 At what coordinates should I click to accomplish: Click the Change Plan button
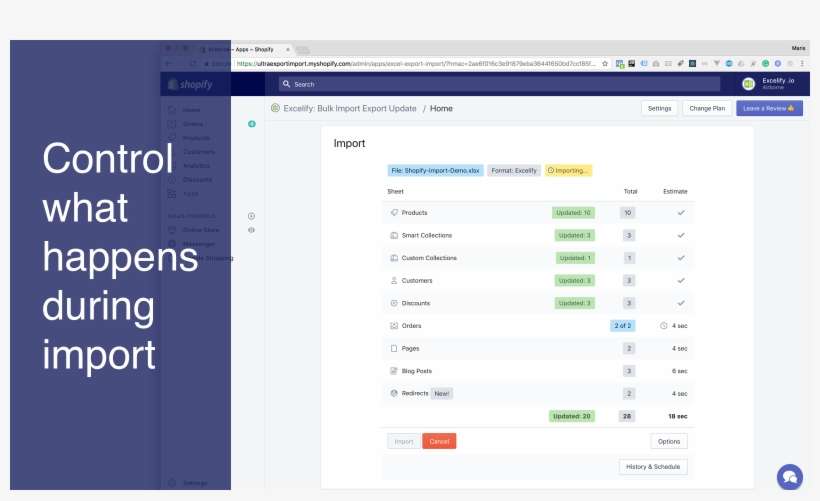[x=707, y=108]
